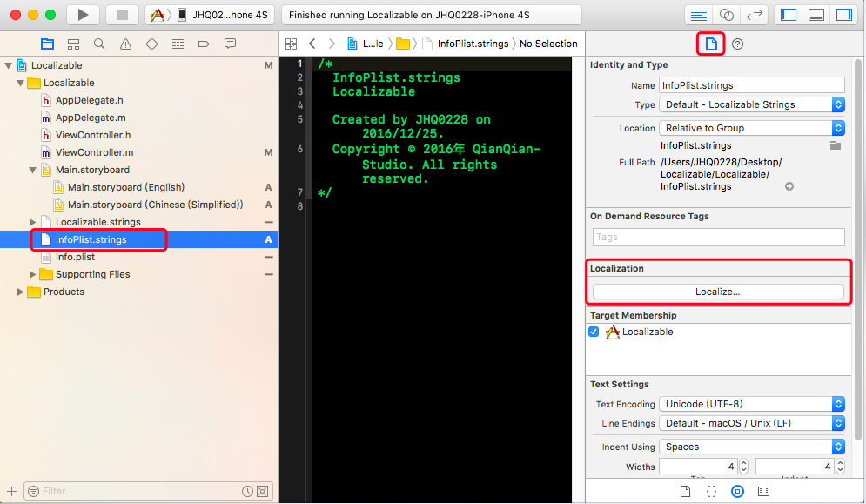Open the Find navigator magnifying glass
The width and height of the screenshot is (866, 504).
click(x=98, y=43)
